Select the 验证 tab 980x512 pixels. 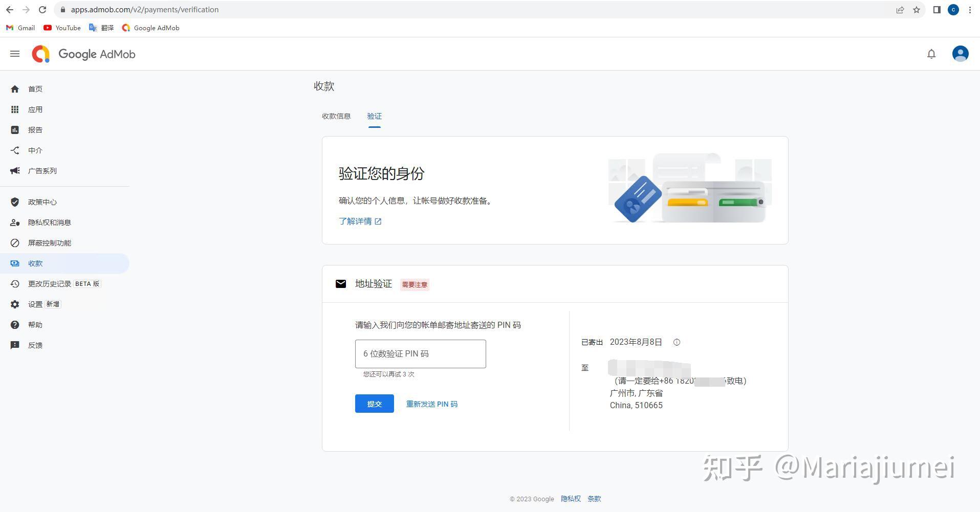coord(374,116)
